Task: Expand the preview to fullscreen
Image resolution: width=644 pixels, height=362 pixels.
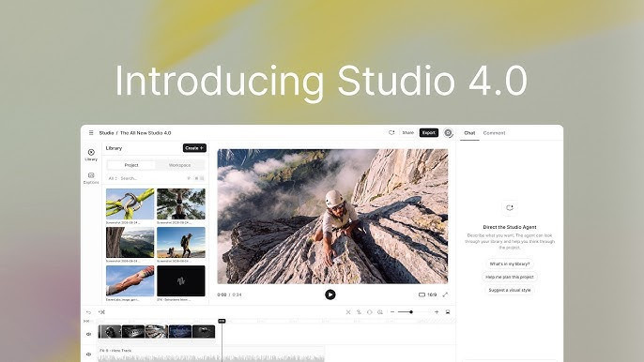Action: pos(445,294)
